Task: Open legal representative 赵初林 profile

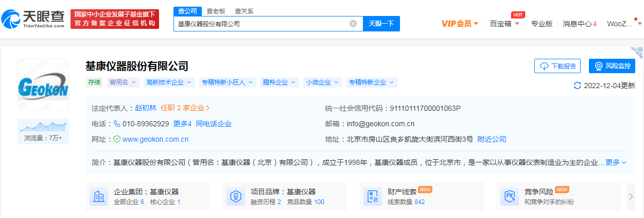Action: 146,108
